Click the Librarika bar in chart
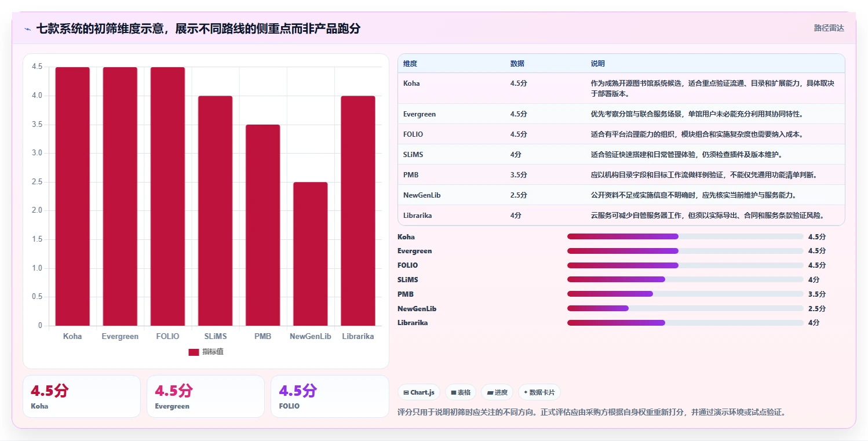This screenshot has height=441, width=868. (358, 211)
